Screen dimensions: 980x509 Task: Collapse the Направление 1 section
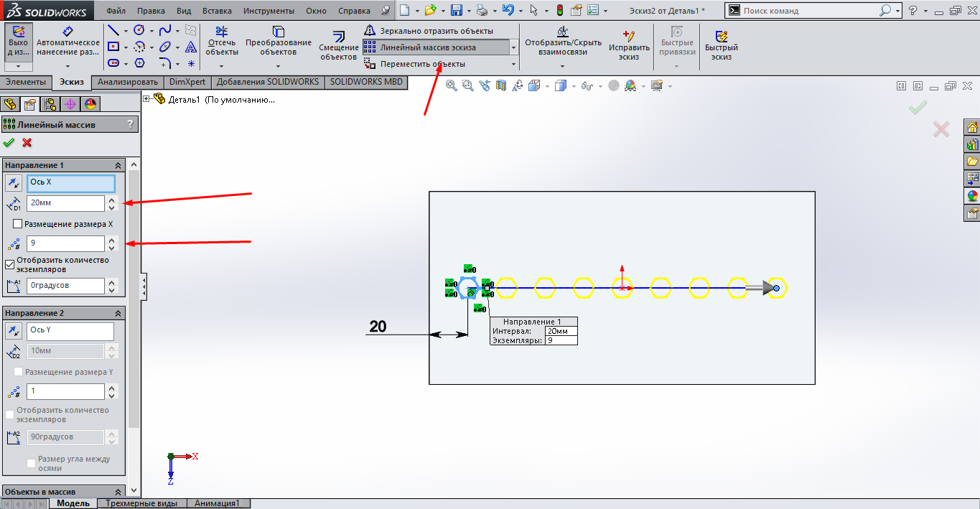pos(118,165)
